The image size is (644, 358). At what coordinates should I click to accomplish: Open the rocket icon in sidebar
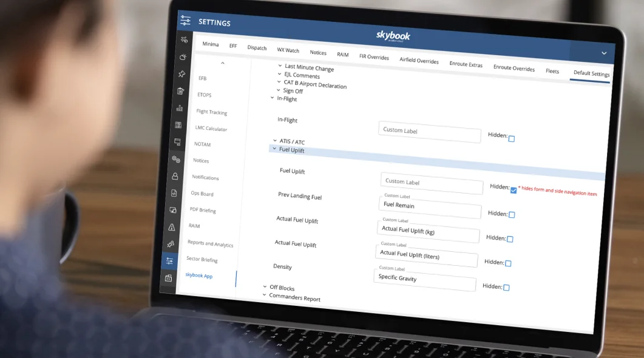[171, 244]
